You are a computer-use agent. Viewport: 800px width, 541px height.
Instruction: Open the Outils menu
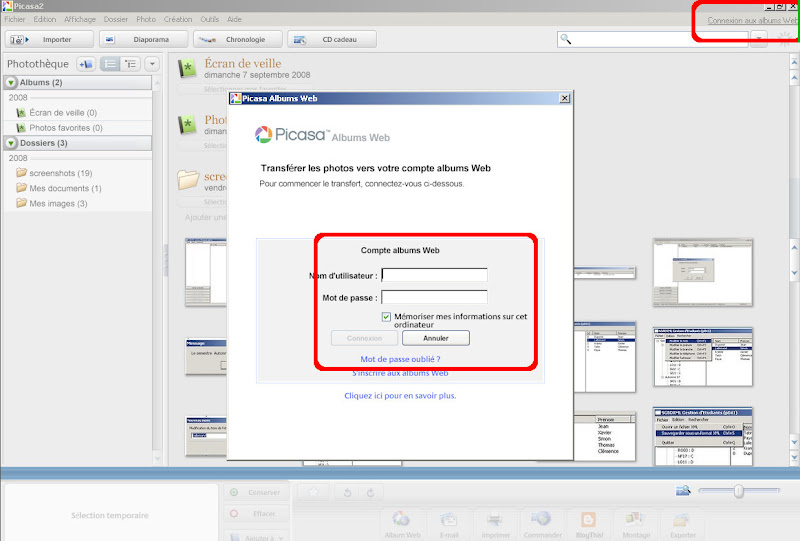click(210, 19)
